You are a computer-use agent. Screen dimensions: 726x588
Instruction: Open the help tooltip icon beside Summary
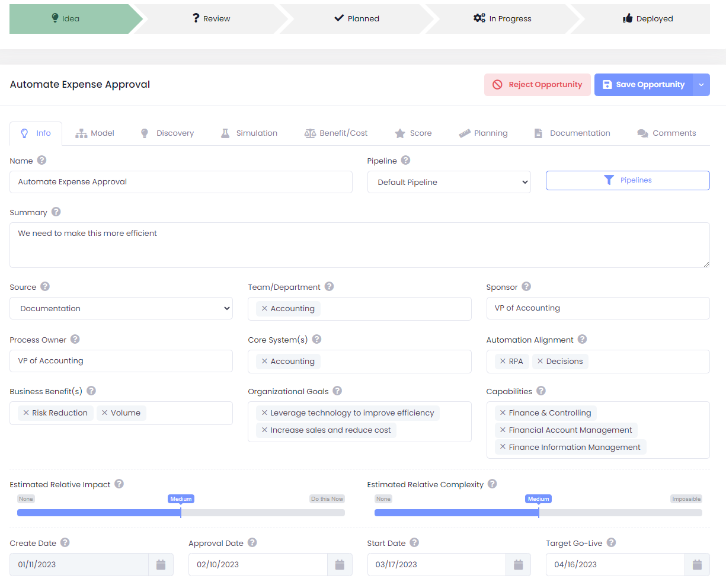(x=56, y=212)
